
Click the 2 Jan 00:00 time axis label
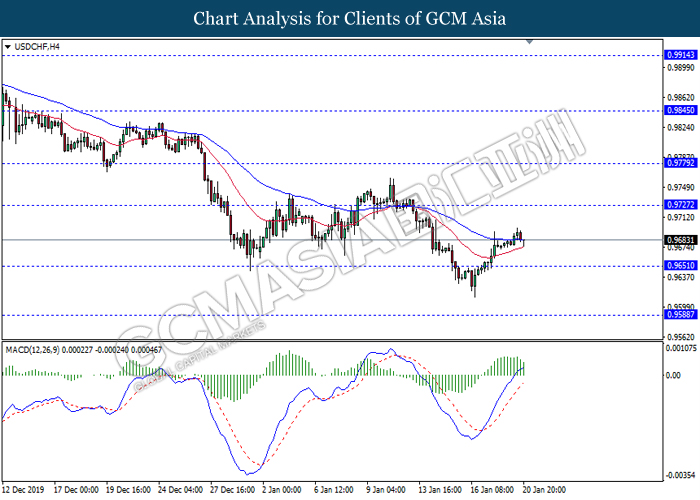pos(282,490)
